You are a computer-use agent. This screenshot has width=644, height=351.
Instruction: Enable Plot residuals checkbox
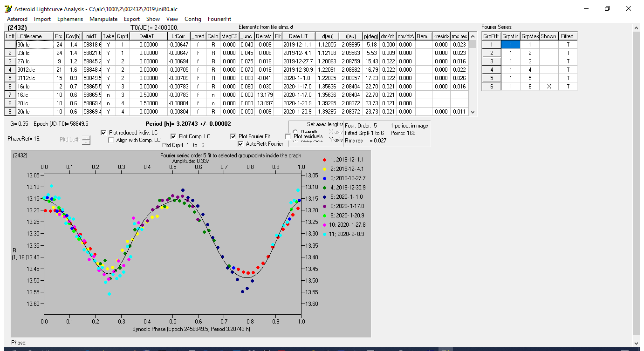pyautogui.click(x=288, y=136)
